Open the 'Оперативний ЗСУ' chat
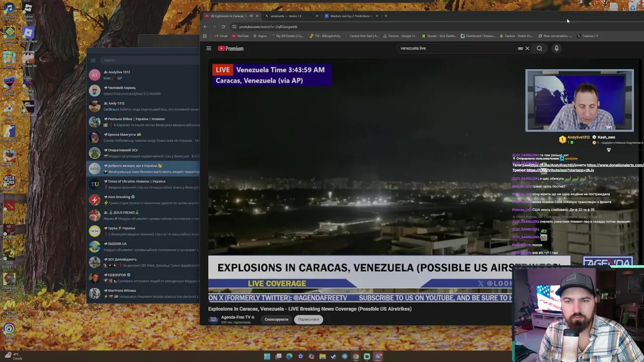644x362 pixels. coord(144,153)
